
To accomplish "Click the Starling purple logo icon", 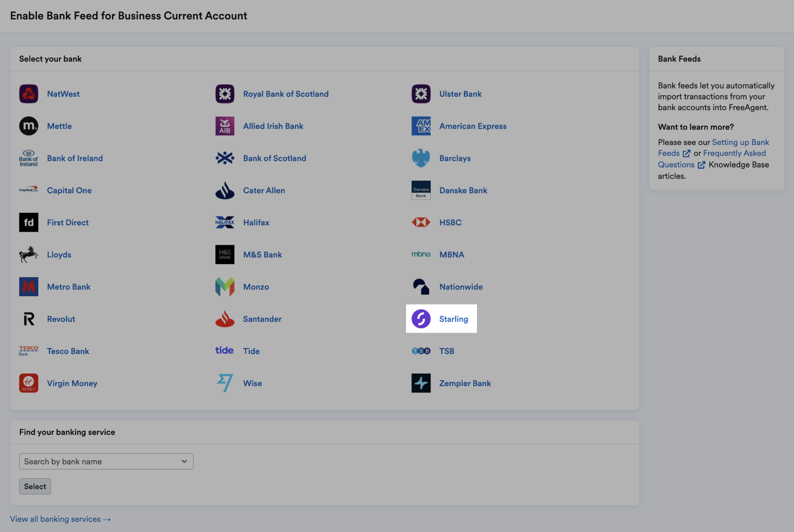I will [x=421, y=319].
